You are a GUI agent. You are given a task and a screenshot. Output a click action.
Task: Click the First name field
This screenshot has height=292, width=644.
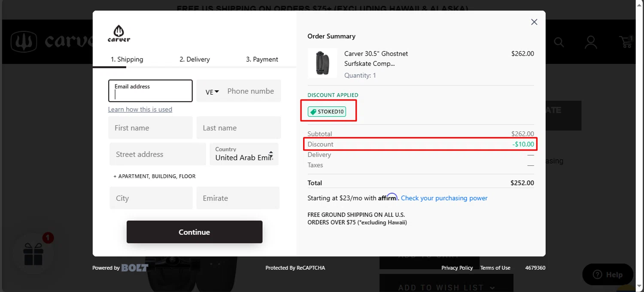[x=150, y=128]
